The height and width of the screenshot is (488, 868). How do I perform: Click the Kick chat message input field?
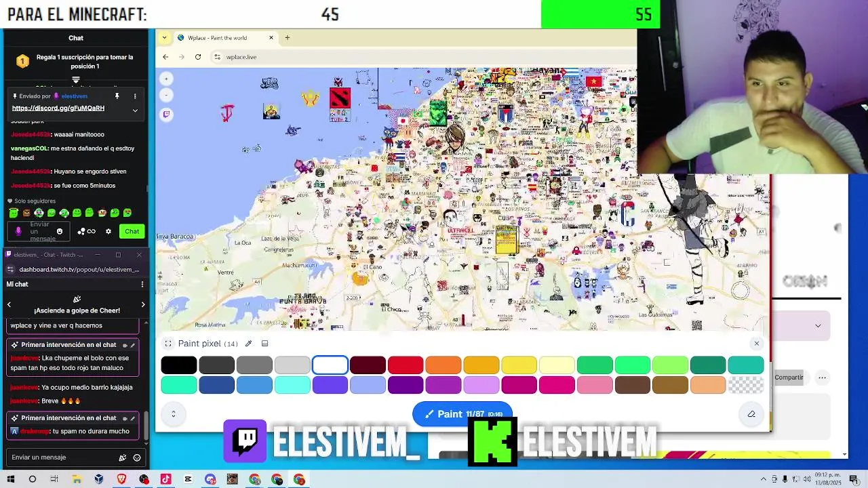click(x=39, y=232)
